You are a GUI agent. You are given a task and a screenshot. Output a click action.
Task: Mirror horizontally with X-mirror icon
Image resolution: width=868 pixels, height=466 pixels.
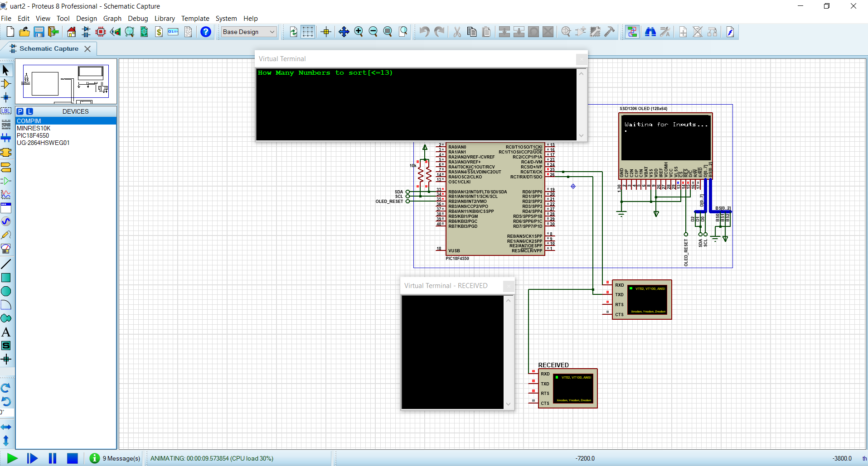6,427
